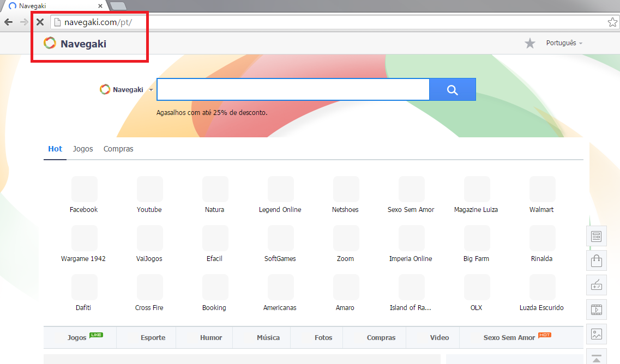This screenshot has width=620, height=364.
Task: Click the back-to-top arrow icon
Action: click(597, 358)
